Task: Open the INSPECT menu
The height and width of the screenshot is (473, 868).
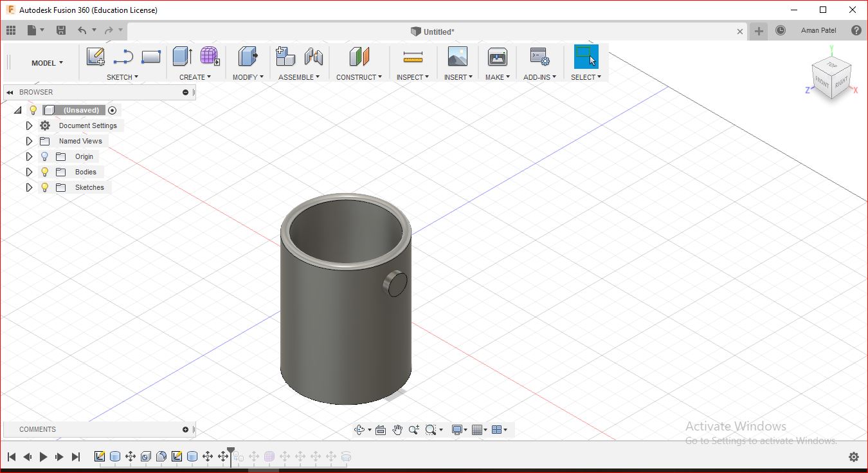Action: coord(412,77)
